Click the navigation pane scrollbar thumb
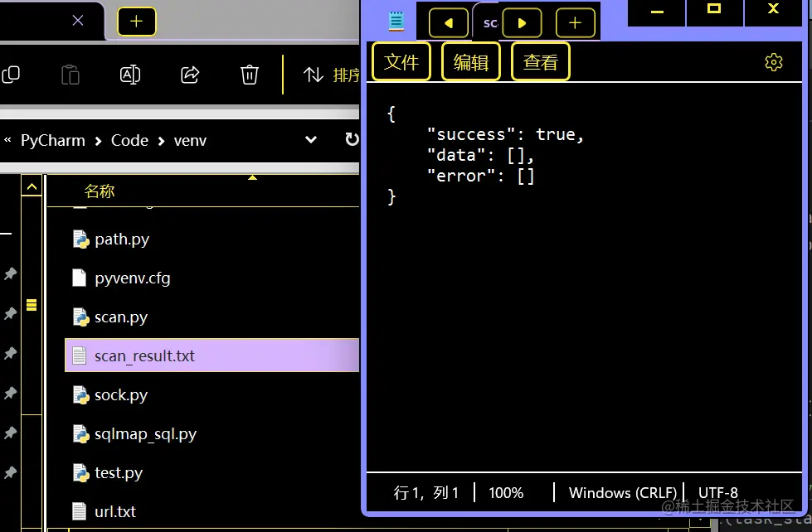 (x=32, y=305)
